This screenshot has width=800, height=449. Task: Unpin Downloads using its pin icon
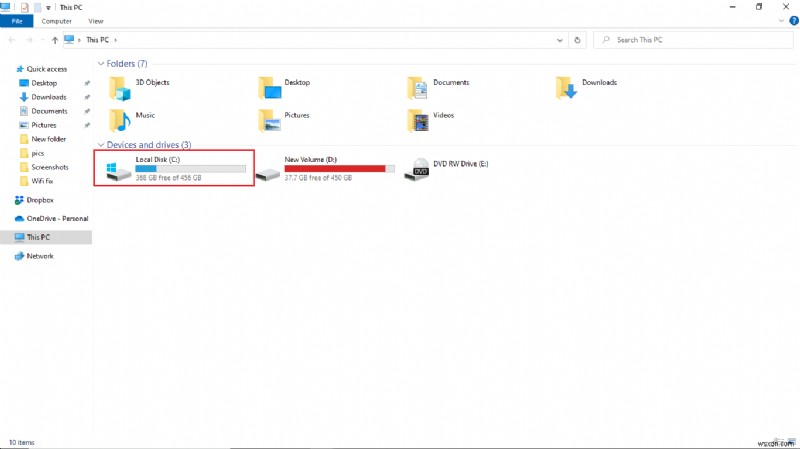coord(87,97)
